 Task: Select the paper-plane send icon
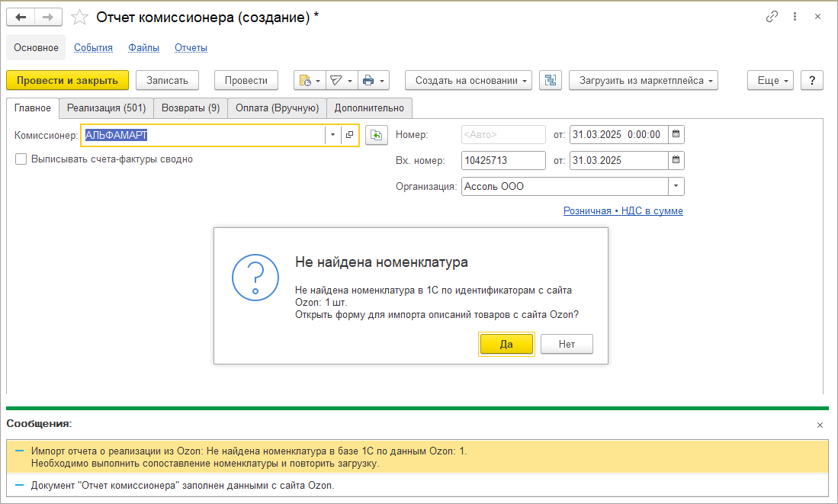tap(336, 80)
